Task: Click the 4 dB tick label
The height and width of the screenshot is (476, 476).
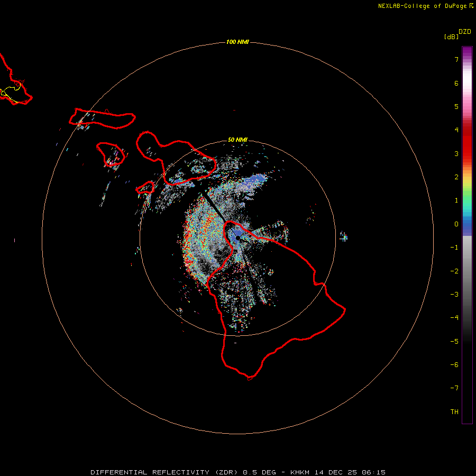Action: 456,130
